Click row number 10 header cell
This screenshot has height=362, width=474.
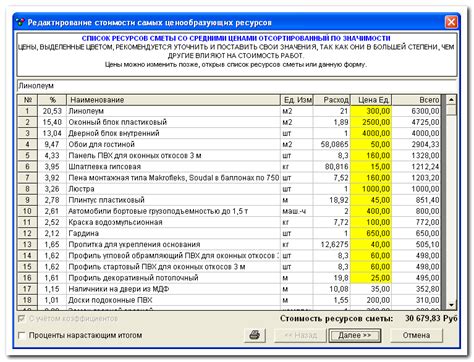click(x=28, y=211)
